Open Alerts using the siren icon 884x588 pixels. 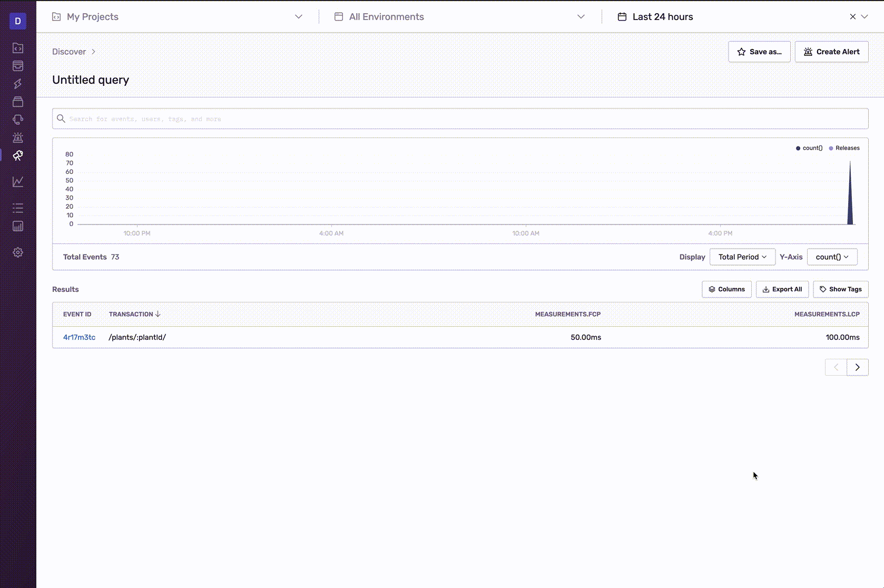pyautogui.click(x=18, y=138)
